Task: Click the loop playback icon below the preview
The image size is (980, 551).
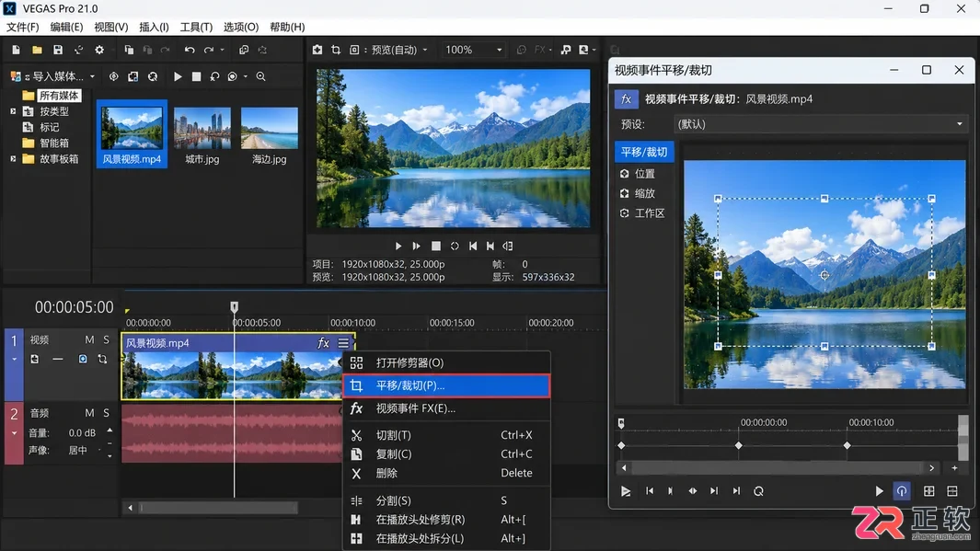Action: coord(455,247)
